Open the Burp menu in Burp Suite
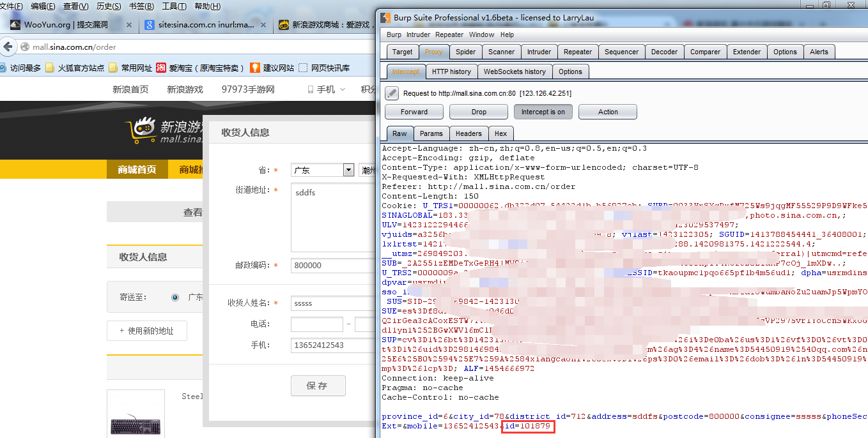868x438 pixels. tap(394, 34)
